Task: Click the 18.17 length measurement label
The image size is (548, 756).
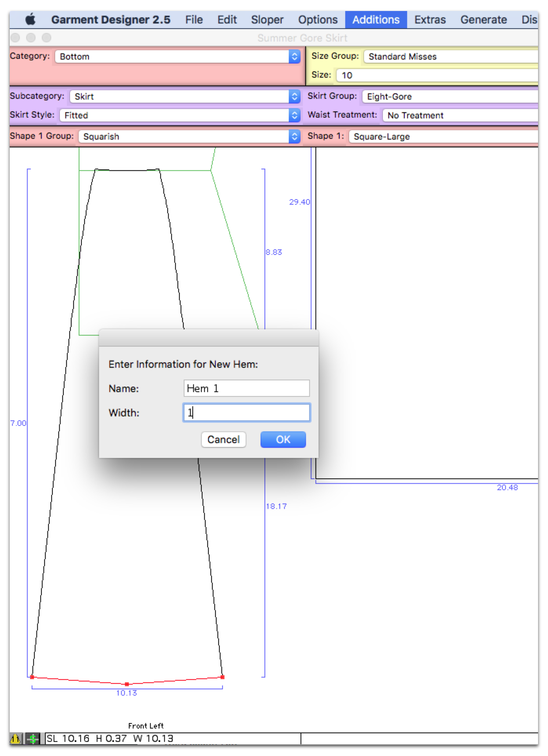Action: pos(276,506)
